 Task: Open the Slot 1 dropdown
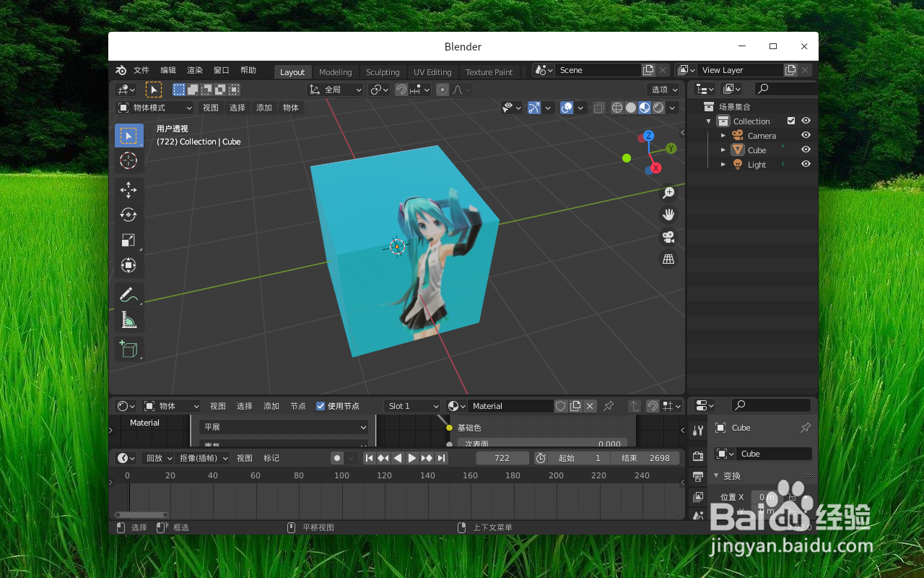[411, 406]
